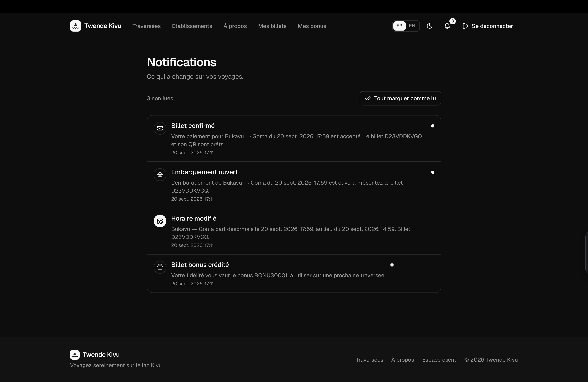Open Traversées in the top navigation
The height and width of the screenshot is (382, 588).
tap(147, 26)
